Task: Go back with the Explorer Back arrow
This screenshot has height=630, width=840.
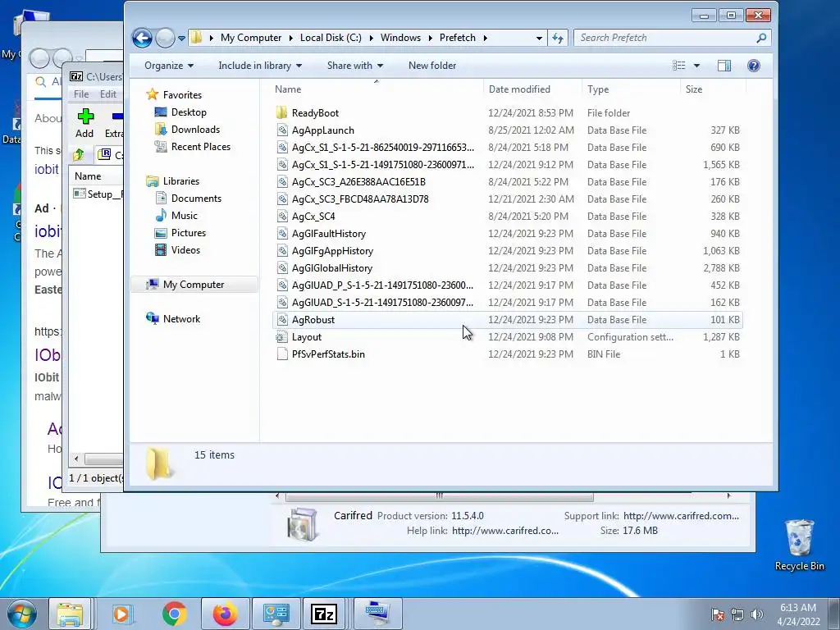Action: pyautogui.click(x=142, y=38)
